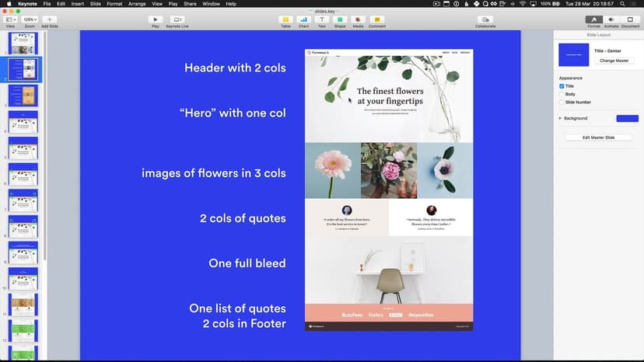Image resolution: width=644 pixels, height=362 pixels.
Task: Insert a Table from toolbar
Action: click(285, 19)
